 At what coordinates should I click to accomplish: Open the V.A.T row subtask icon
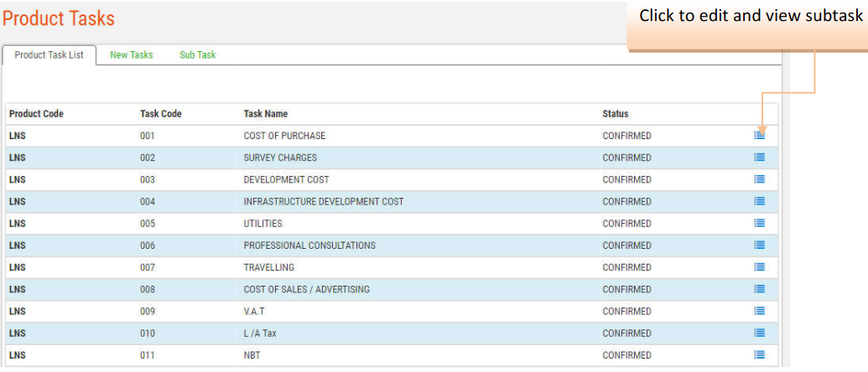(x=759, y=311)
